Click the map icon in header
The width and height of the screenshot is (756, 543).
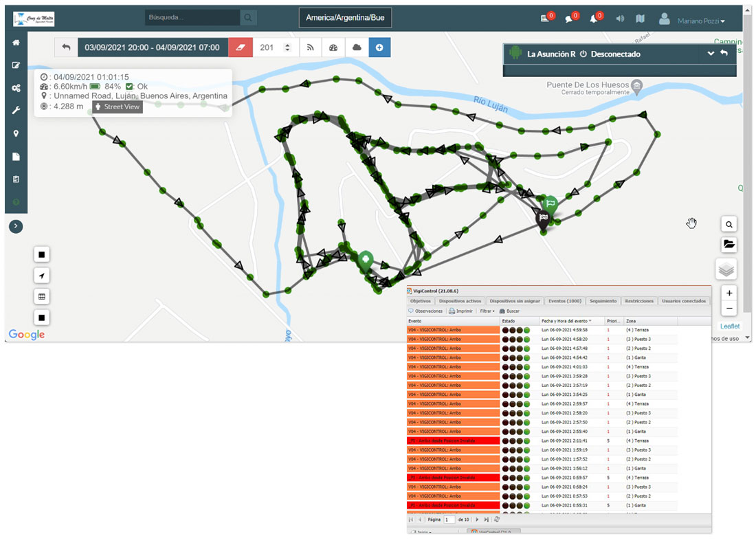tap(641, 19)
